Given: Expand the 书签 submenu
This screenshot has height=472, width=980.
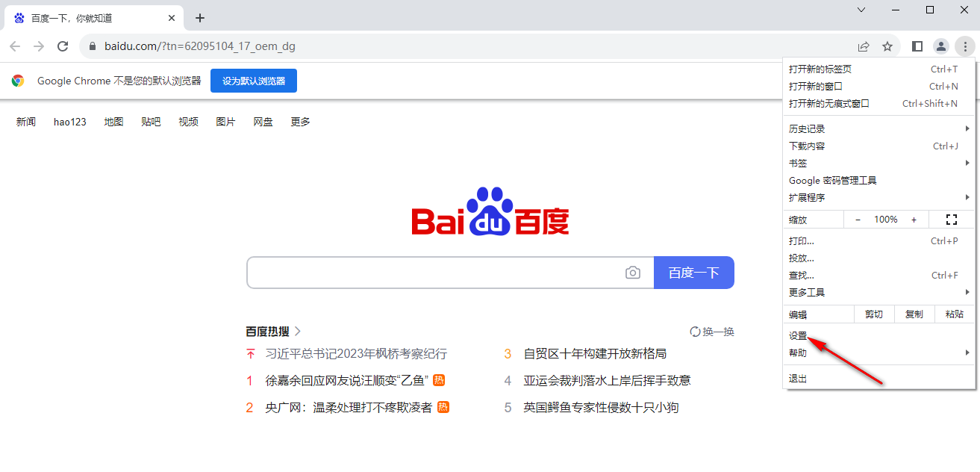Looking at the screenshot, I should pyautogui.click(x=879, y=163).
